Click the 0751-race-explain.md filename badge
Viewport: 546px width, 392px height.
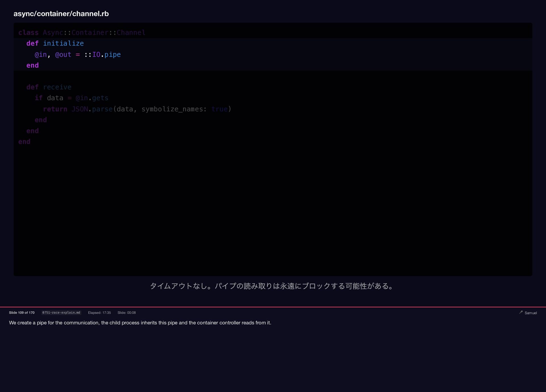(x=61, y=312)
